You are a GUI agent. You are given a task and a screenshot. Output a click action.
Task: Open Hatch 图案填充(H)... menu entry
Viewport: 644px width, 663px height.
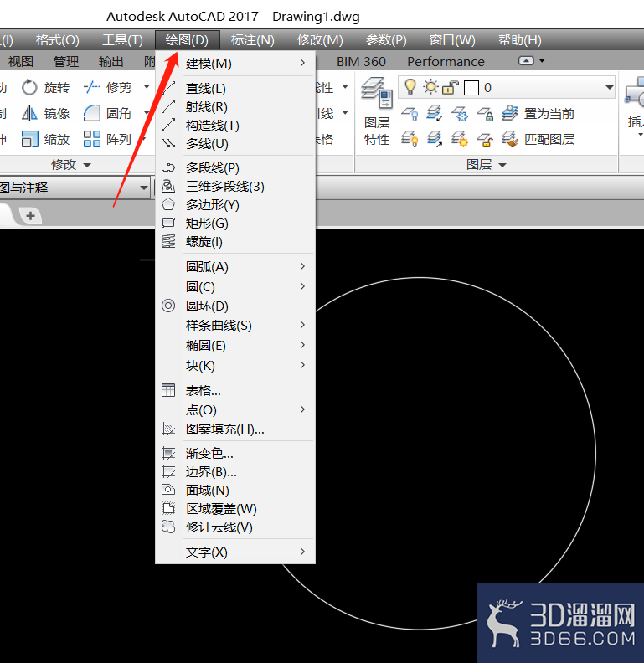coord(235,429)
